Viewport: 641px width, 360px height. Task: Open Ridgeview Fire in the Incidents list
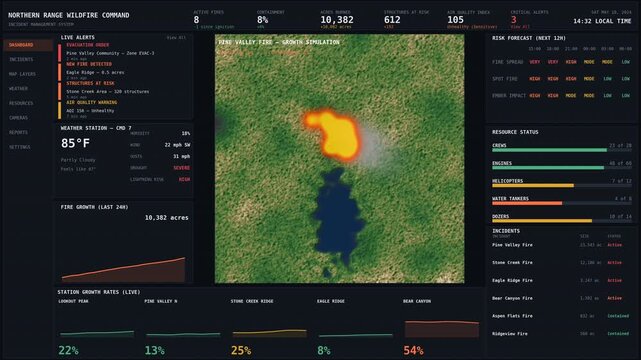point(510,334)
